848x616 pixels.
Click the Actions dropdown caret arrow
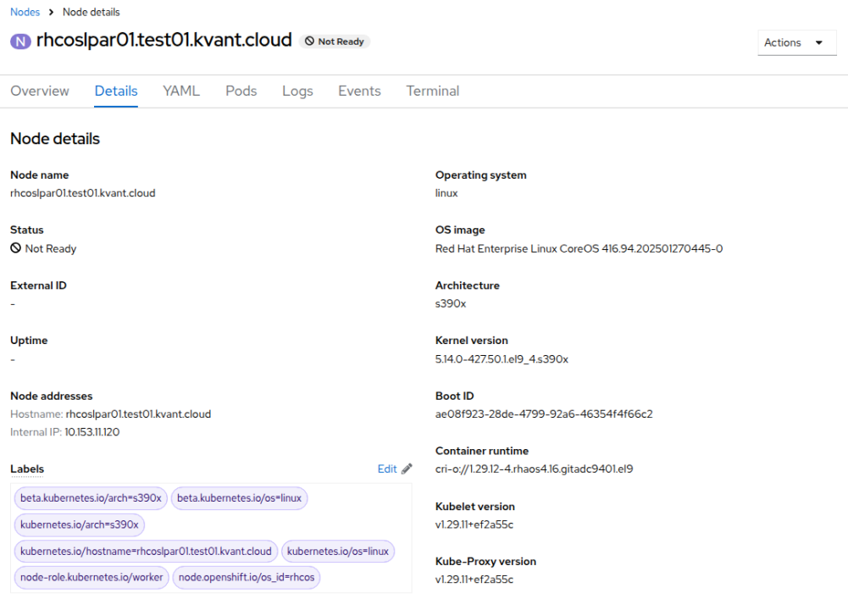[818, 42]
